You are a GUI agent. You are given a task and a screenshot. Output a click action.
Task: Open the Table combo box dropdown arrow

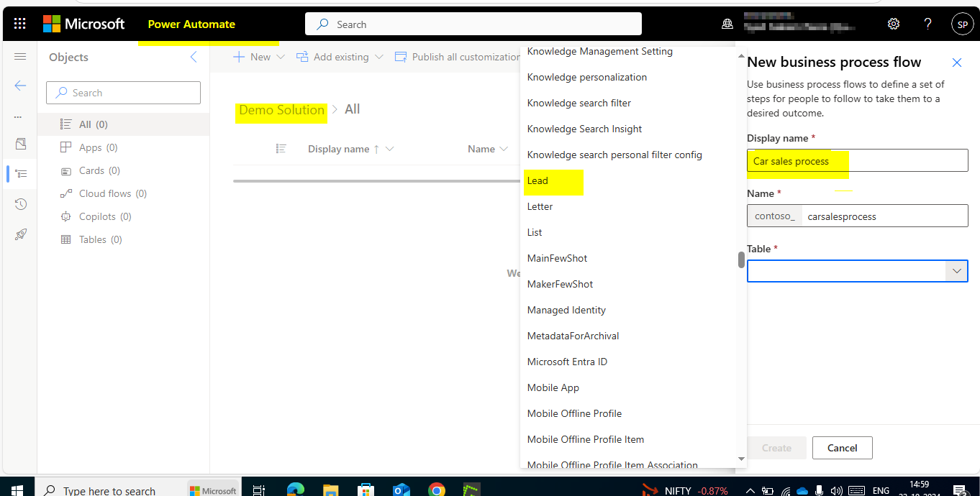pyautogui.click(x=957, y=271)
